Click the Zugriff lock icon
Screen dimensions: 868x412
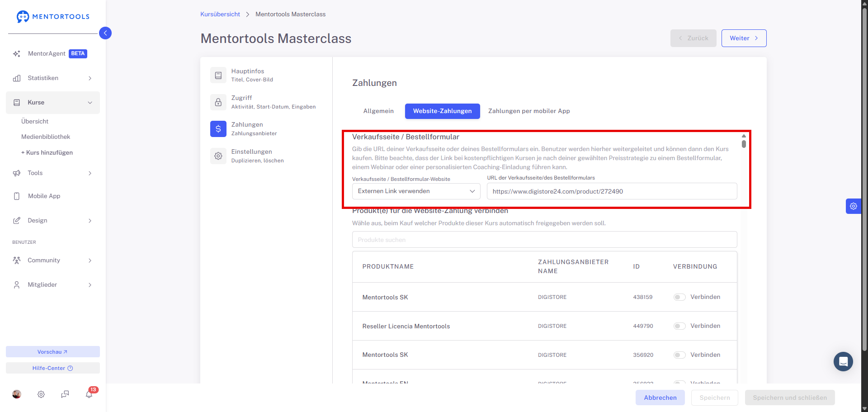click(x=218, y=102)
